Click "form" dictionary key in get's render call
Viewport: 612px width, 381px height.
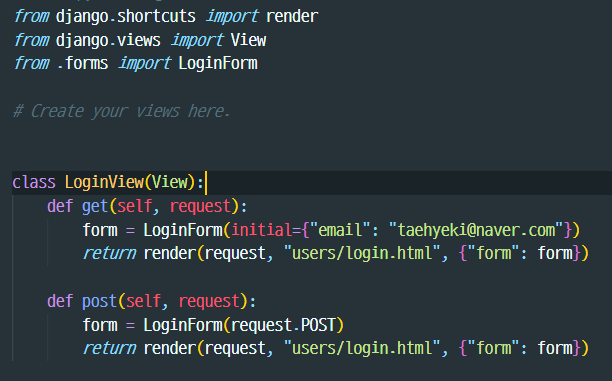(x=493, y=254)
